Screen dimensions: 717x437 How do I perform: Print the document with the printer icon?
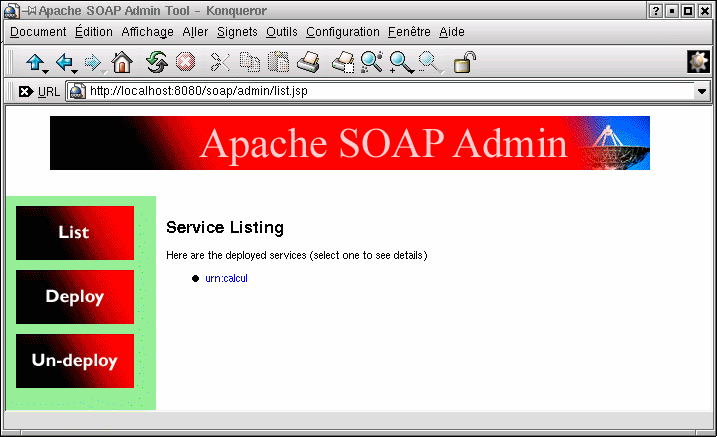pyautogui.click(x=309, y=62)
